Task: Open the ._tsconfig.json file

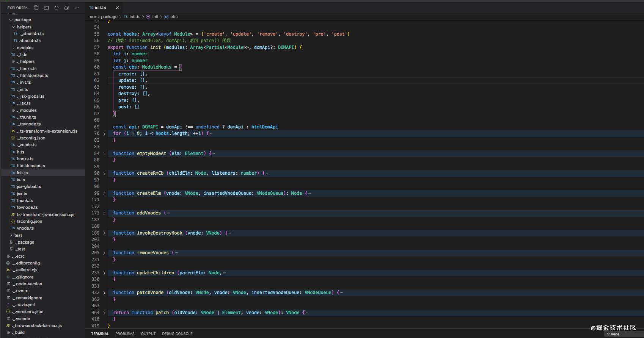Action: [x=31, y=138]
